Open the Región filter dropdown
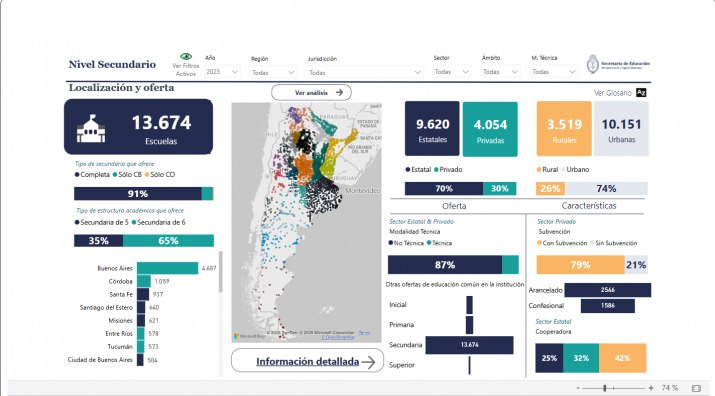The width and height of the screenshot is (715, 396). pyautogui.click(x=273, y=73)
